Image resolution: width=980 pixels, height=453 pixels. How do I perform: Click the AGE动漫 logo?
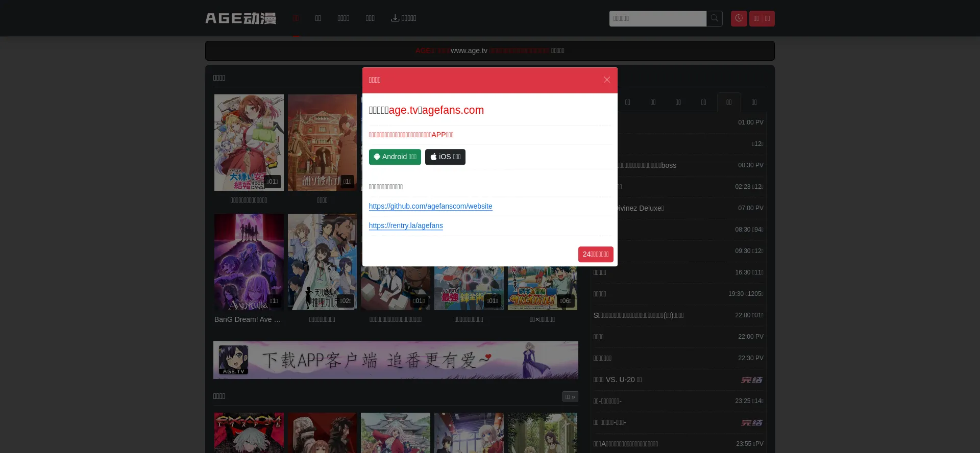pos(241,18)
